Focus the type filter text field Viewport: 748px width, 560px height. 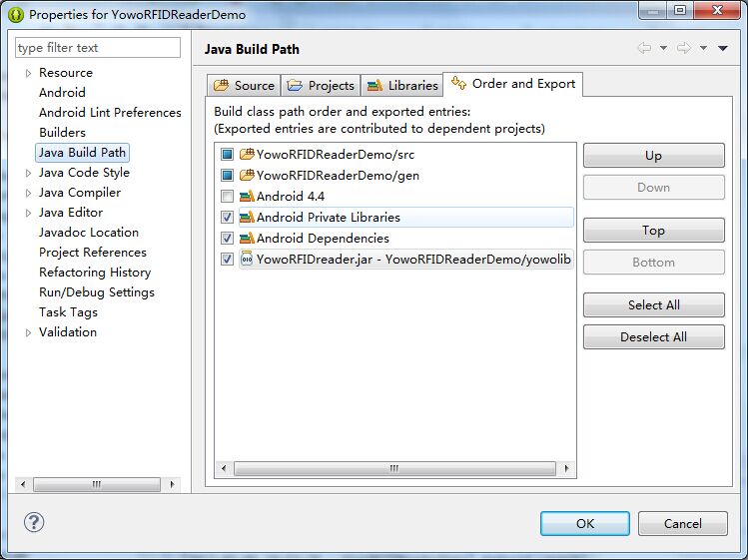tap(98, 47)
